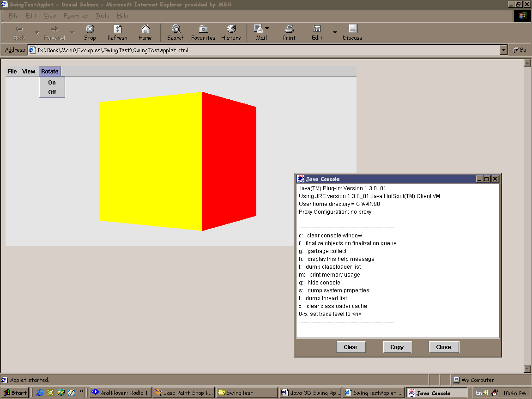Click the volume speaker tray icon
The height and width of the screenshot is (399, 532).
pyautogui.click(x=486, y=393)
